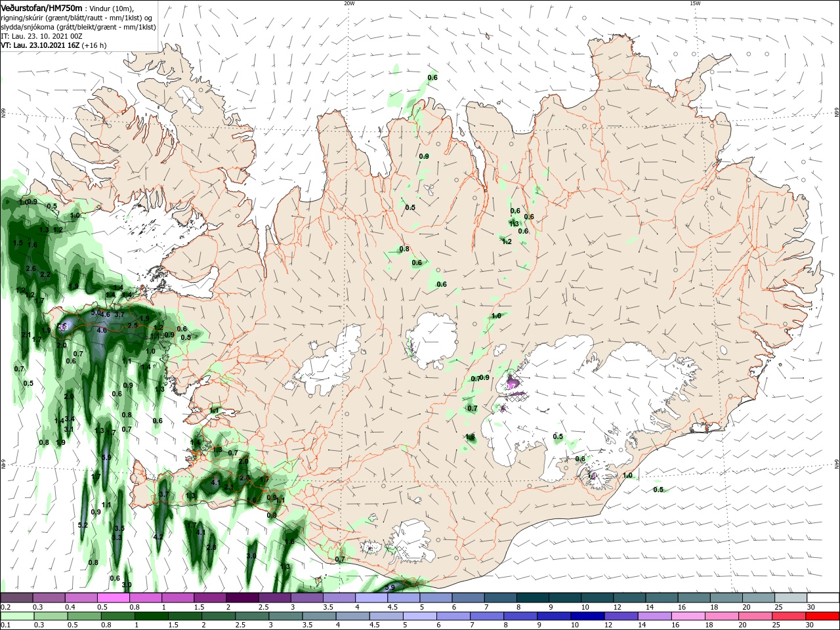The image size is (840, 630).
Task: Click the light pink lower legend swatch 16–18
Action: click(x=689, y=616)
